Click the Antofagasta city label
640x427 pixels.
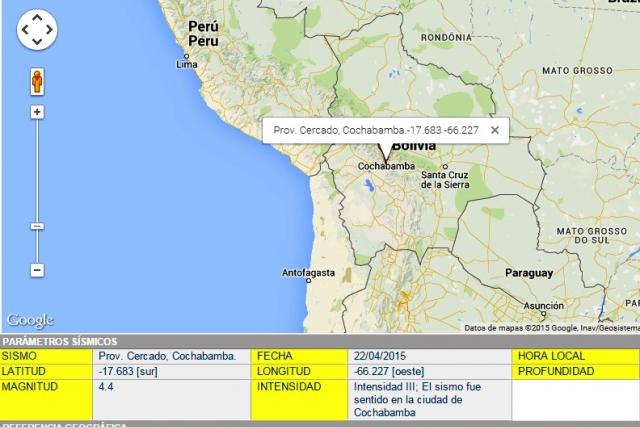point(309,273)
